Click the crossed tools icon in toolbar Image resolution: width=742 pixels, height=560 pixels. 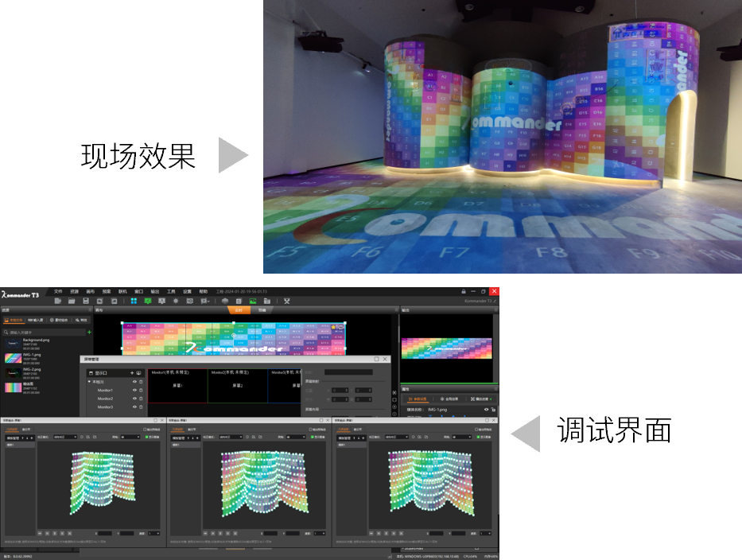[x=286, y=301]
